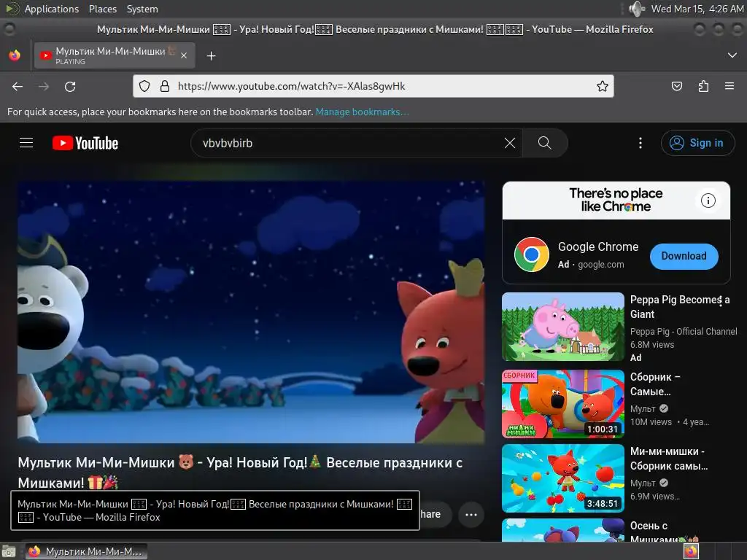Screen dimensions: 747x560
Task: Open the Places menu
Action: (x=102, y=9)
